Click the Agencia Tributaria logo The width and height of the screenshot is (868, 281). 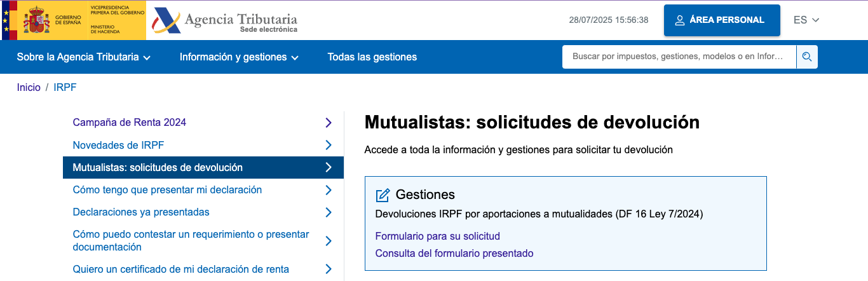point(226,20)
